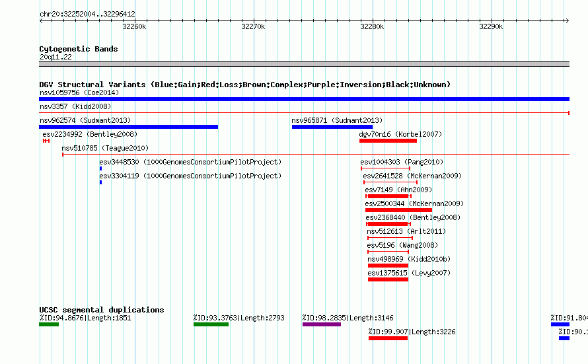Open esv2641528 (McKernan2009) label
Viewport: 588px width, 364px height.
coord(412,176)
